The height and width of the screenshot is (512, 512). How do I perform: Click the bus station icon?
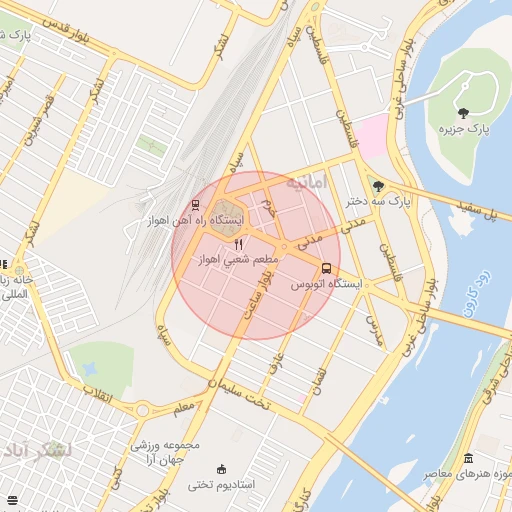327,268
